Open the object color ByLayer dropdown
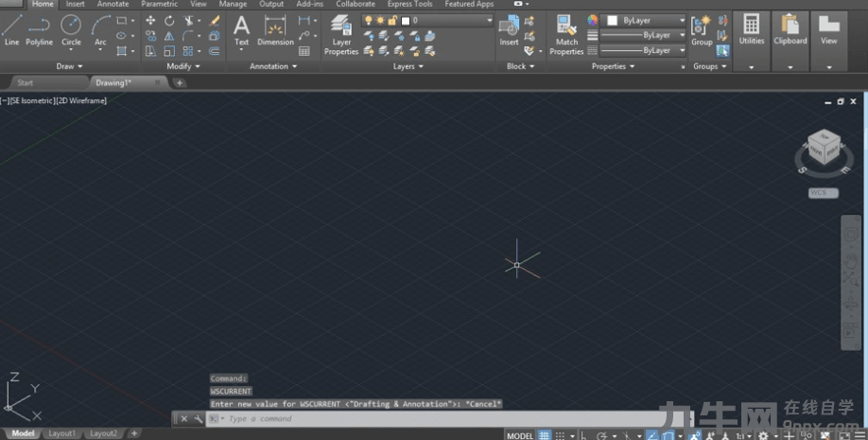Image resolution: width=868 pixels, height=440 pixels. pos(644,21)
